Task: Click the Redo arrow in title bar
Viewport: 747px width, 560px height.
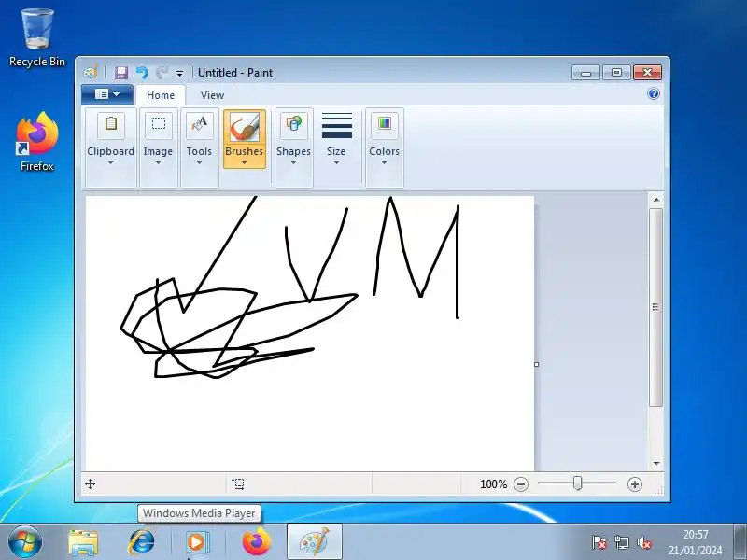Action: (162, 73)
